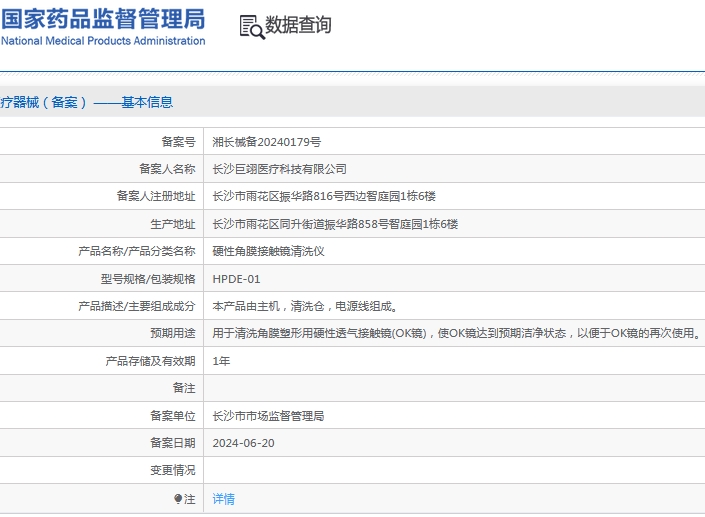Click the 备案单位 row label

(173, 416)
